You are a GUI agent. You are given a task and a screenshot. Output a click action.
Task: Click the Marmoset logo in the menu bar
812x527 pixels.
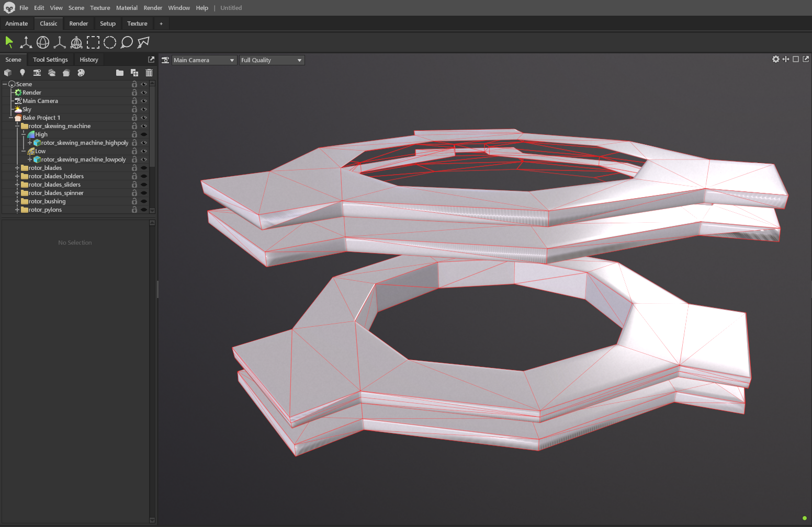point(9,8)
